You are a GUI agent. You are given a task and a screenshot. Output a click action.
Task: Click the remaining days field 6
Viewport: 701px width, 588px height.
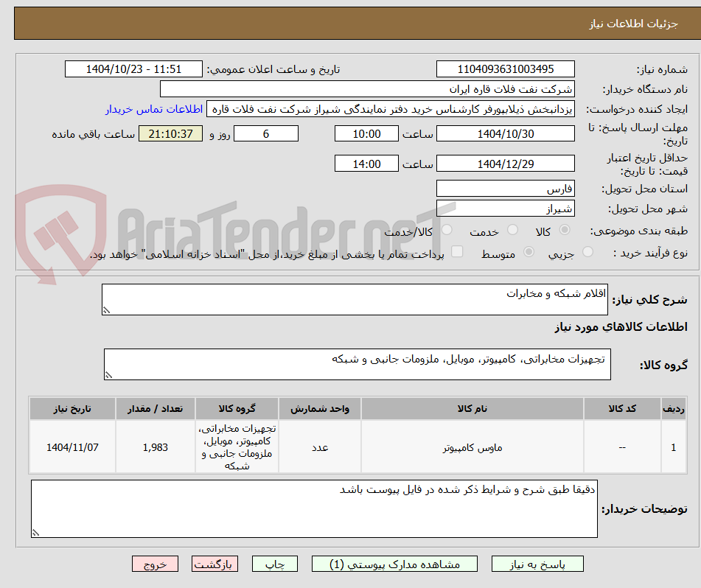[x=266, y=133]
